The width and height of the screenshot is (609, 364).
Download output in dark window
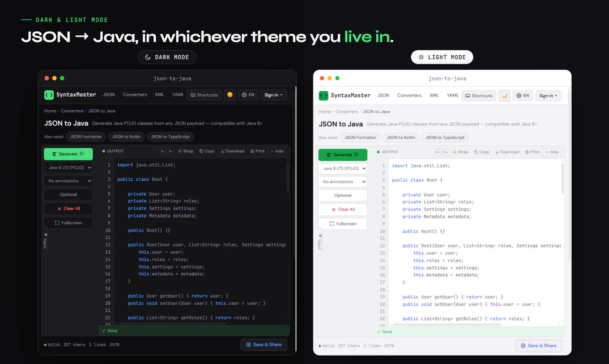point(233,151)
